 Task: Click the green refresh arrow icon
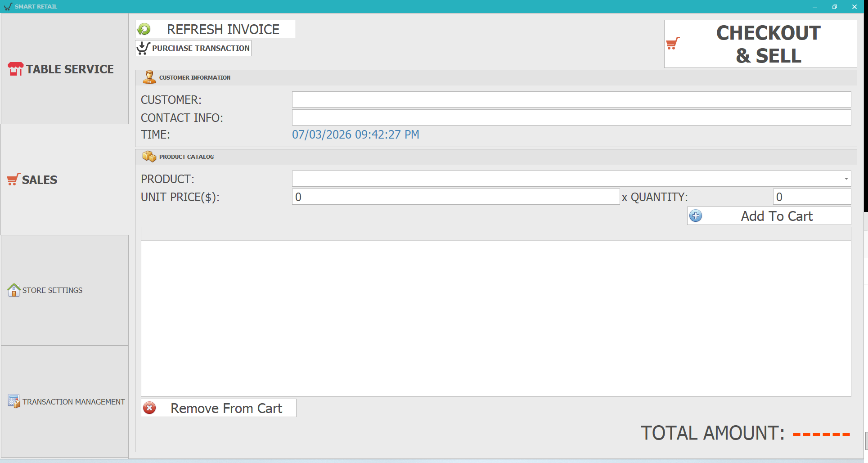pos(144,29)
